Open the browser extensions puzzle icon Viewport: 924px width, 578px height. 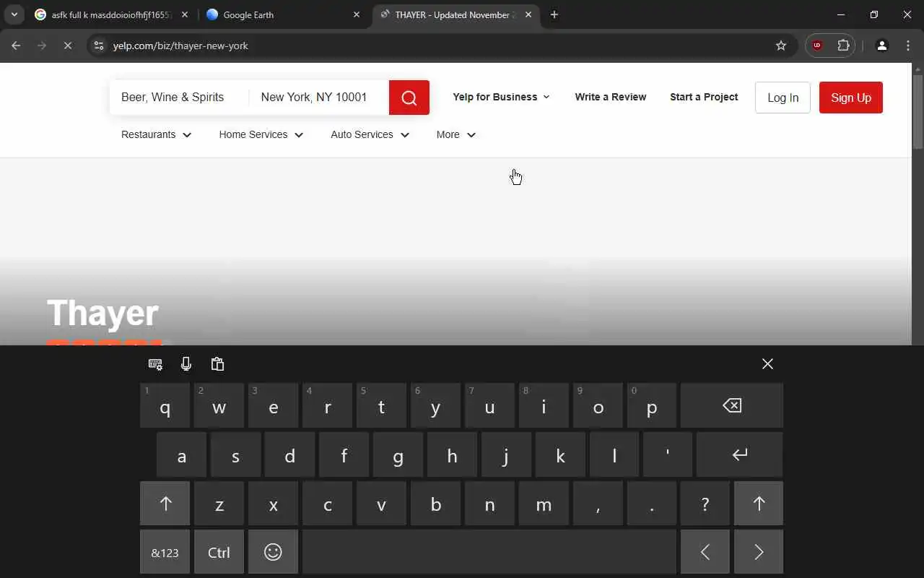pyautogui.click(x=843, y=46)
